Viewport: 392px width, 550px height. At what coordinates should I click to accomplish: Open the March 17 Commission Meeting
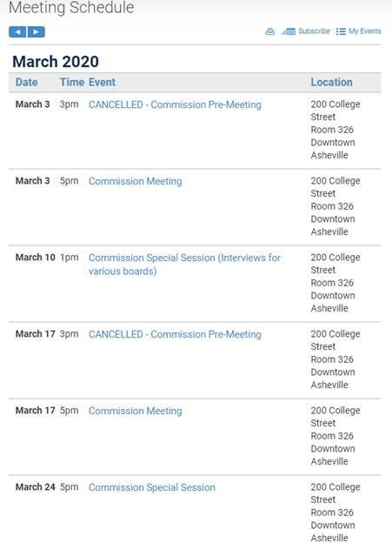pyautogui.click(x=136, y=411)
